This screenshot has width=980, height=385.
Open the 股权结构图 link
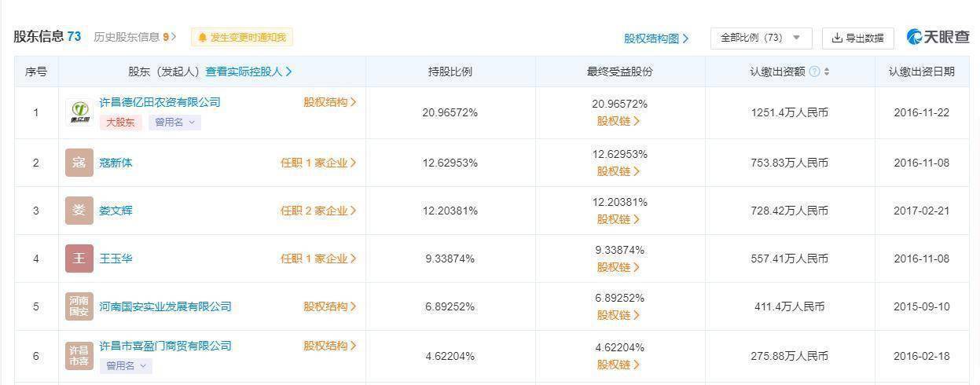pyautogui.click(x=656, y=38)
